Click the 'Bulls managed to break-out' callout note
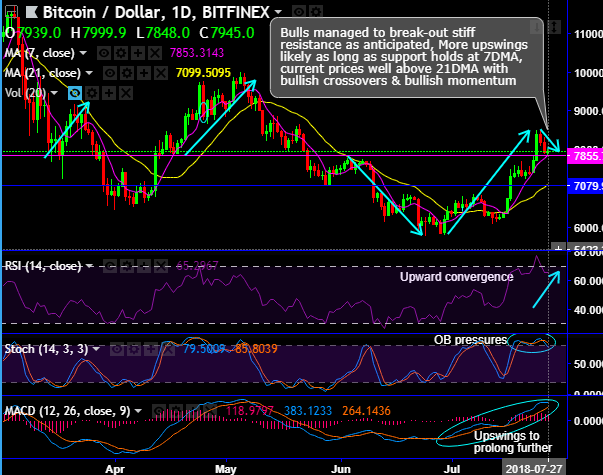Viewport: 603px width, 475px height. click(x=407, y=57)
